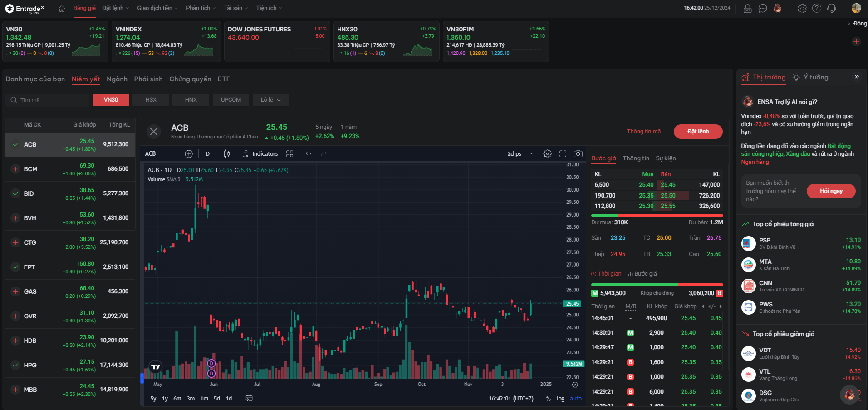Viewport: 868px width, 410px height.
Task: Expand the 2d ps layout dropdown
Action: pyautogui.click(x=520, y=154)
